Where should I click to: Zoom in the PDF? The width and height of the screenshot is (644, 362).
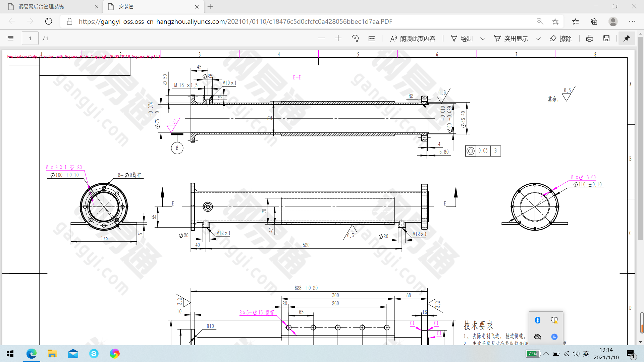(338, 39)
